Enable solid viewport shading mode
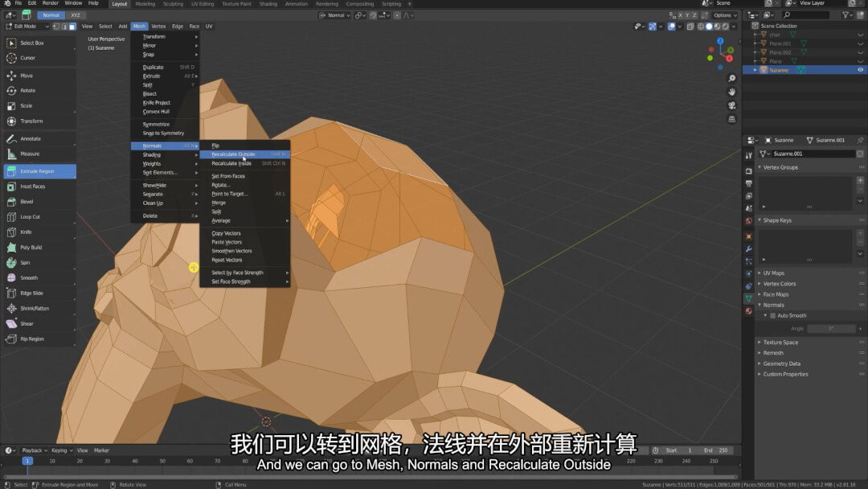Screen dimensions: 868x489 [709, 27]
